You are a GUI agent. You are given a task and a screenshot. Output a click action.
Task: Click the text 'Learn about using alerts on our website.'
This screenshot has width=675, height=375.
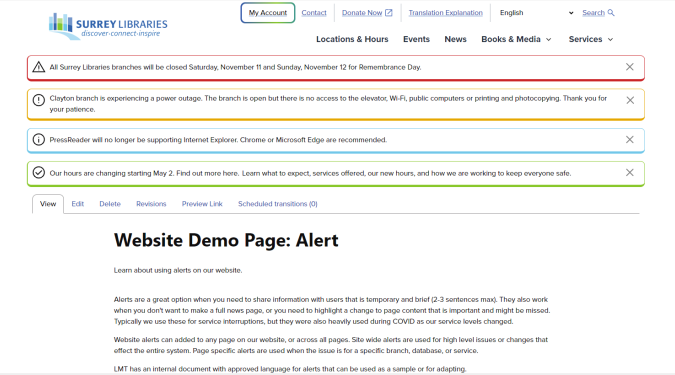178,270
